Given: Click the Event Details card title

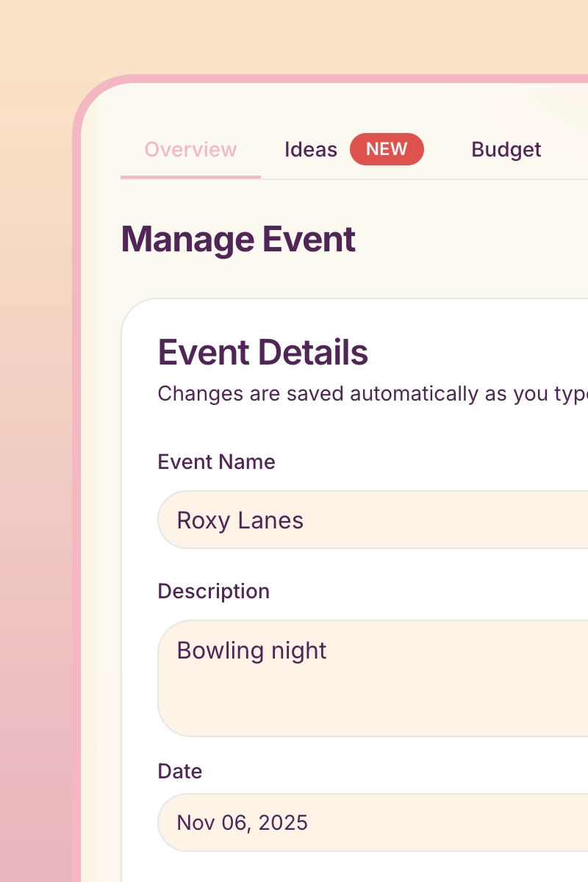Looking at the screenshot, I should 262,352.
